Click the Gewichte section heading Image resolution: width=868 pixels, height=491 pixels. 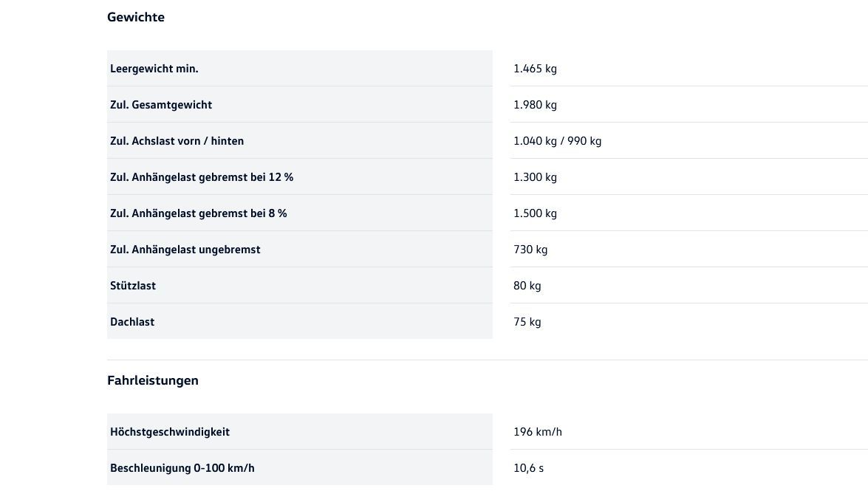[x=136, y=17]
